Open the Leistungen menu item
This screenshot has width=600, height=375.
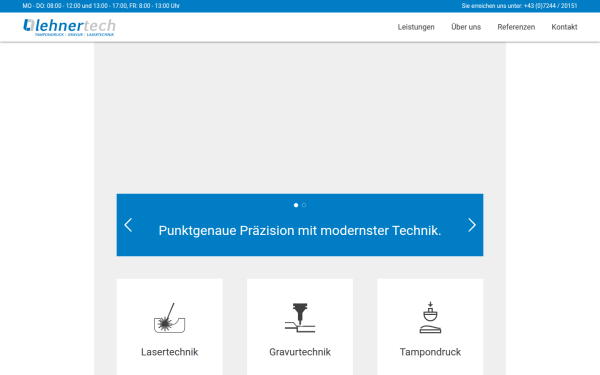416,27
